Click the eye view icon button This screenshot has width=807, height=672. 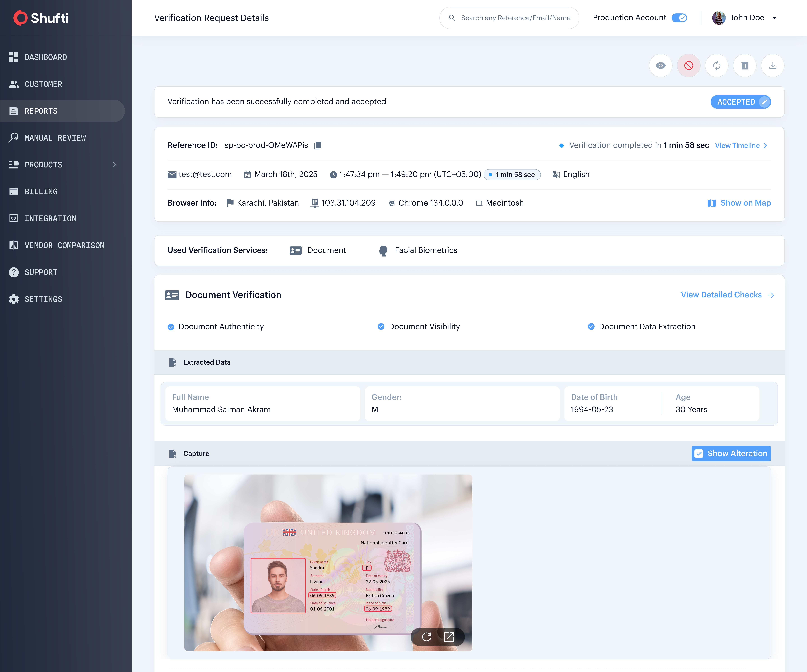(661, 66)
